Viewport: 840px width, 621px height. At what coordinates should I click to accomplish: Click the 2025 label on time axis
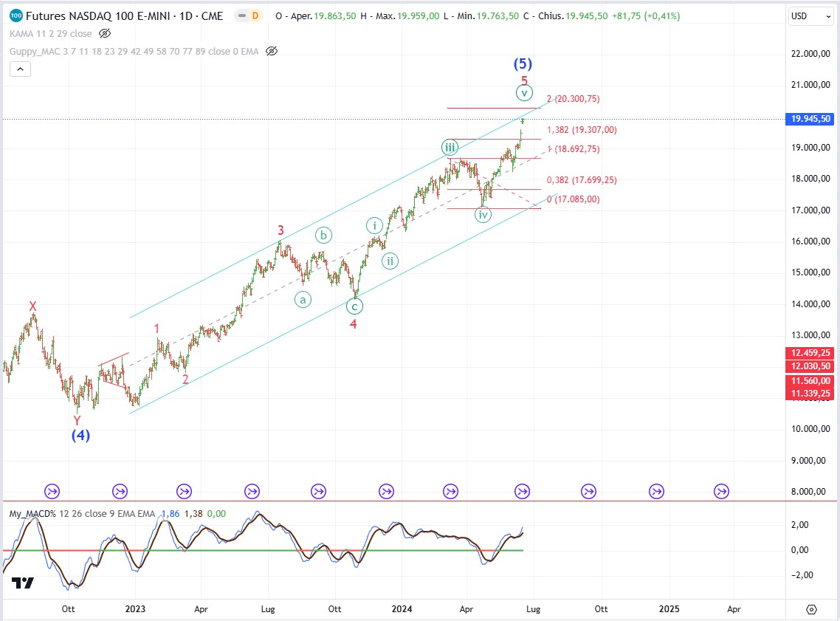[669, 609]
